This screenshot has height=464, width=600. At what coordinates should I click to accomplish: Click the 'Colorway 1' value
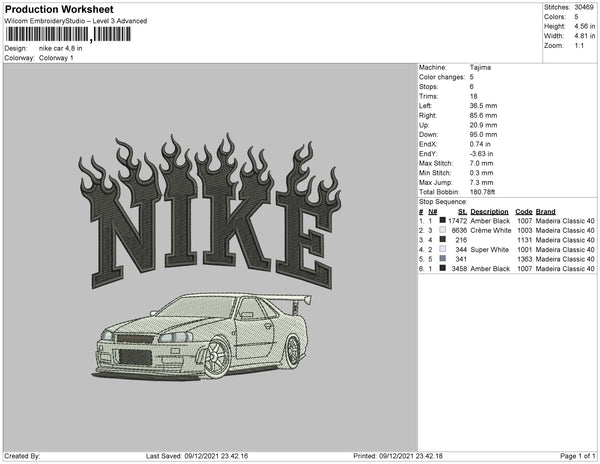point(56,58)
